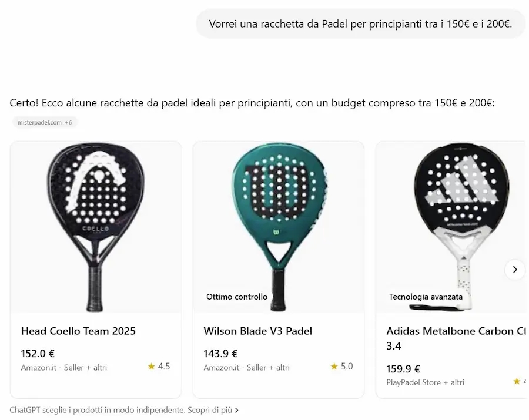
Task: Click the Adidas Metalbone racket image
Action: pos(452,227)
